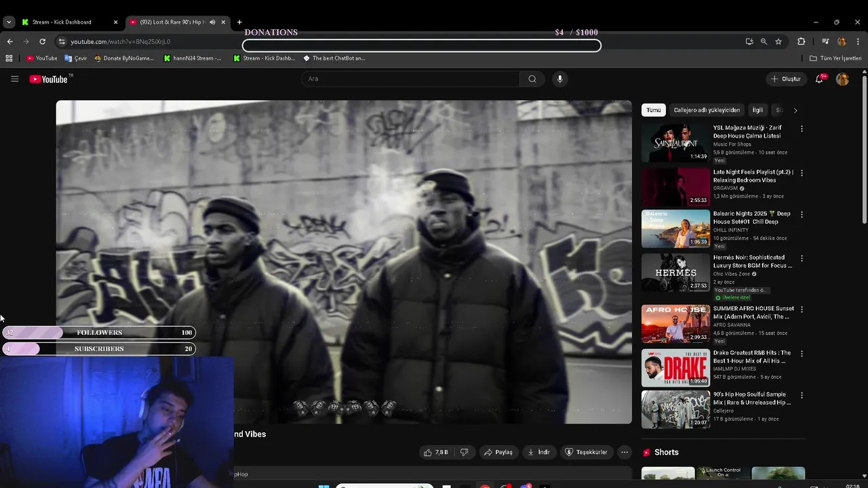Reload the YouTube page
Viewport: 868px width, 488px height.
coord(42,41)
